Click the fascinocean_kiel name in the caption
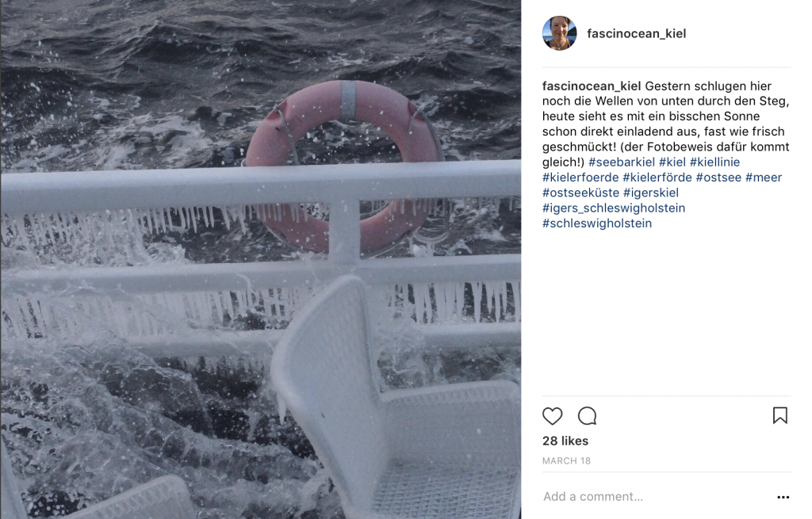Image resolution: width=812 pixels, height=519 pixels. [592, 86]
